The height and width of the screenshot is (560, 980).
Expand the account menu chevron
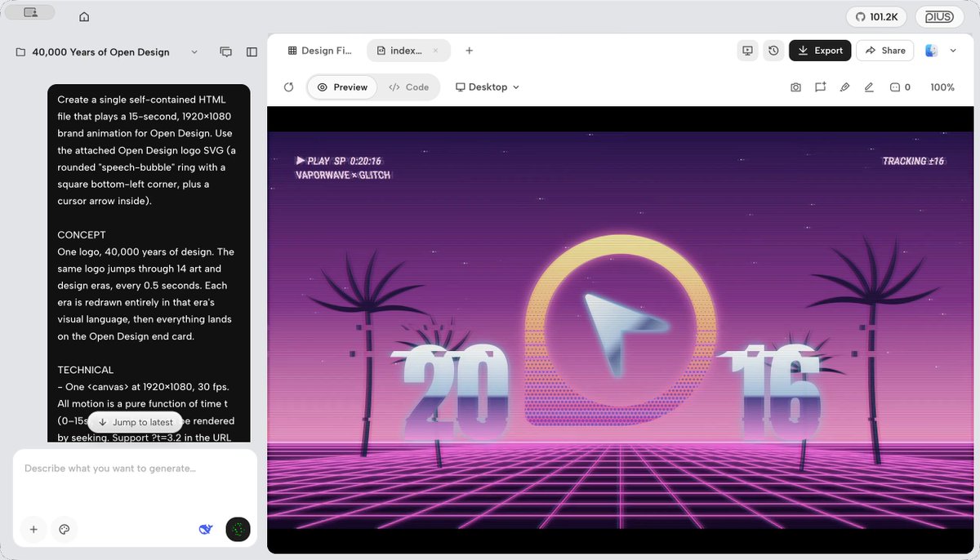953,51
